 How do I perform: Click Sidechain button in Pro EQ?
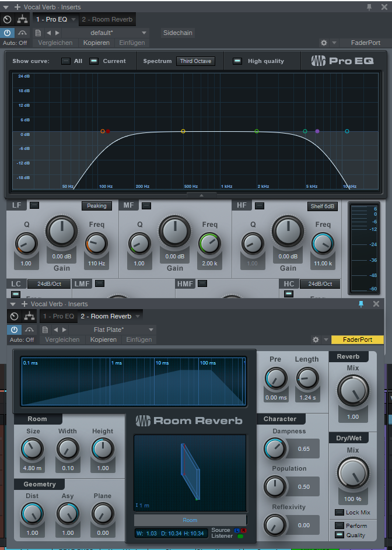tap(177, 33)
